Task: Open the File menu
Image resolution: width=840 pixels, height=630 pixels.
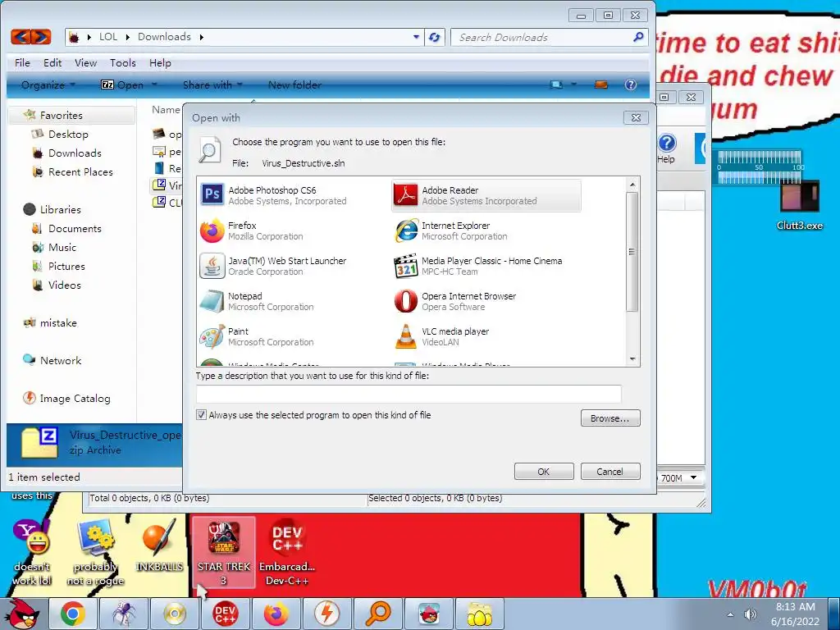Action: [22, 62]
